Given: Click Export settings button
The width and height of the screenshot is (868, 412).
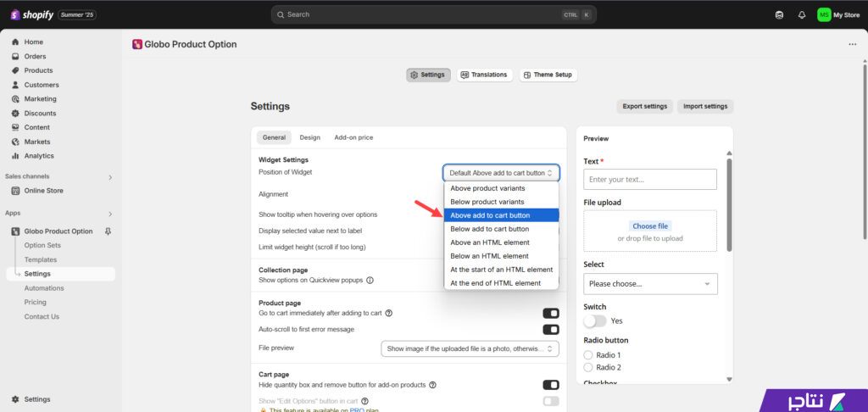Looking at the screenshot, I should coord(645,106).
